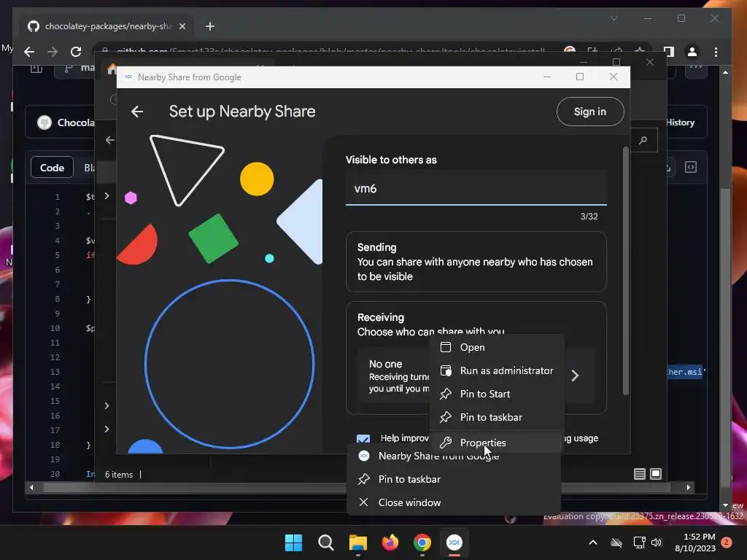Click the Chrome back navigation arrow
Viewport: 747px width, 560px height.
tap(29, 52)
